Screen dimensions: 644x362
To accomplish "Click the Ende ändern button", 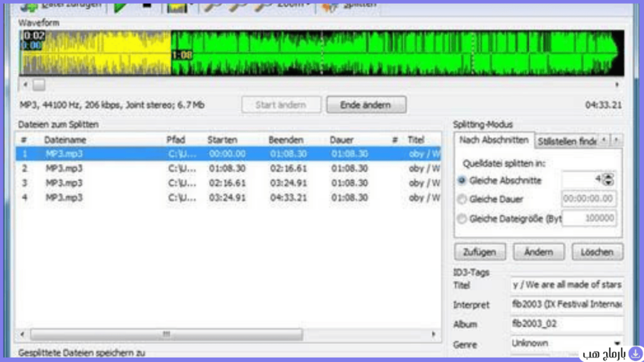I will coord(366,105).
